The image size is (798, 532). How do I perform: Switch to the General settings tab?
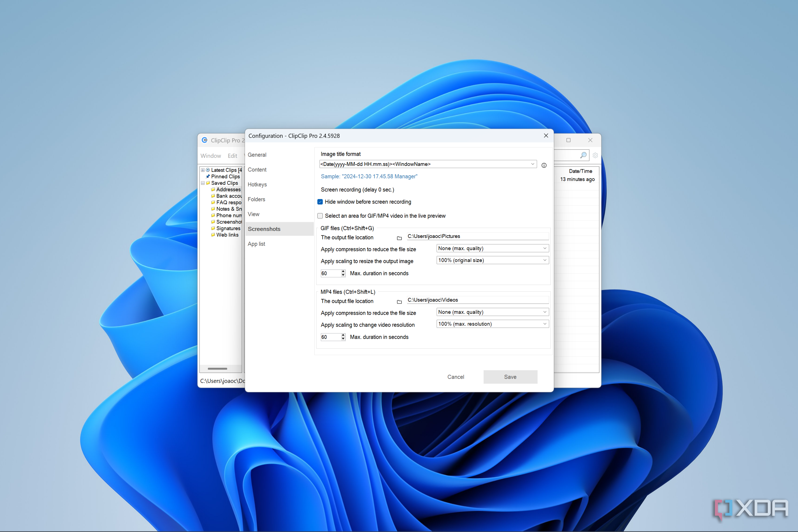pyautogui.click(x=257, y=155)
